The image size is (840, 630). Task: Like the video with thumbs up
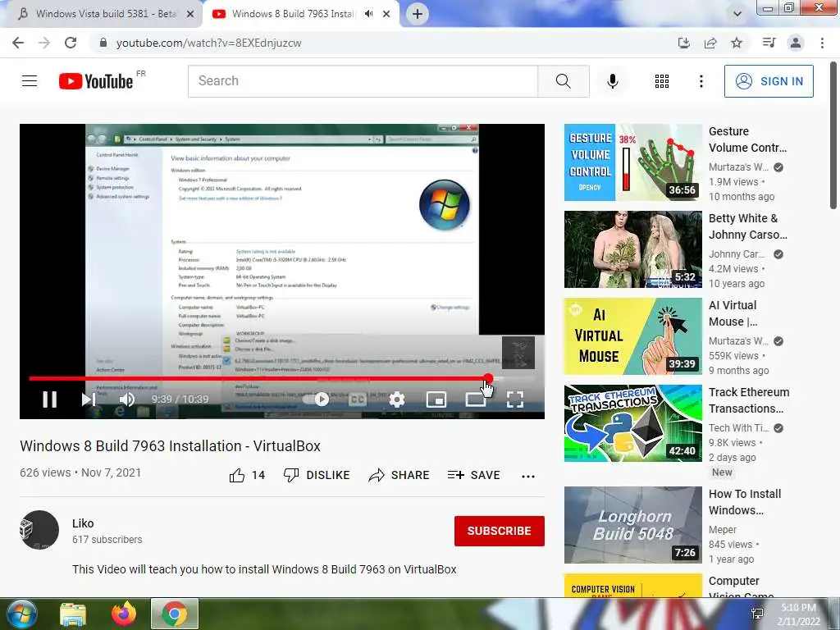point(247,475)
